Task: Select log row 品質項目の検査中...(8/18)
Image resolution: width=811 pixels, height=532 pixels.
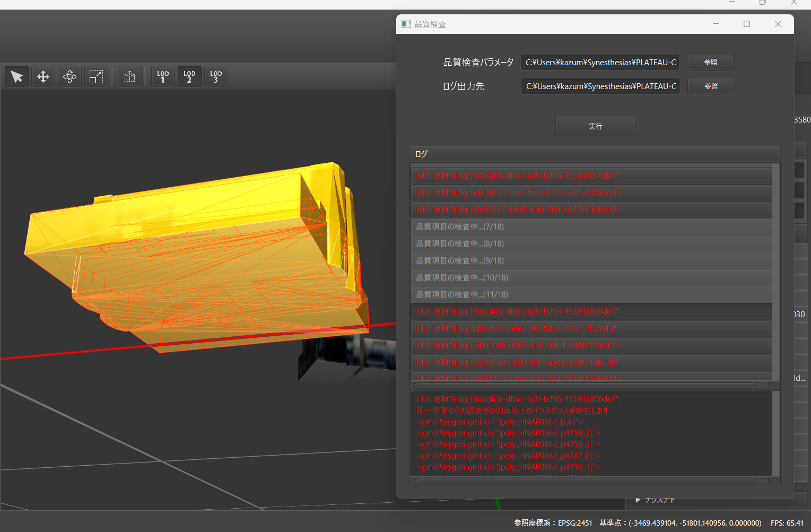Action: click(591, 244)
